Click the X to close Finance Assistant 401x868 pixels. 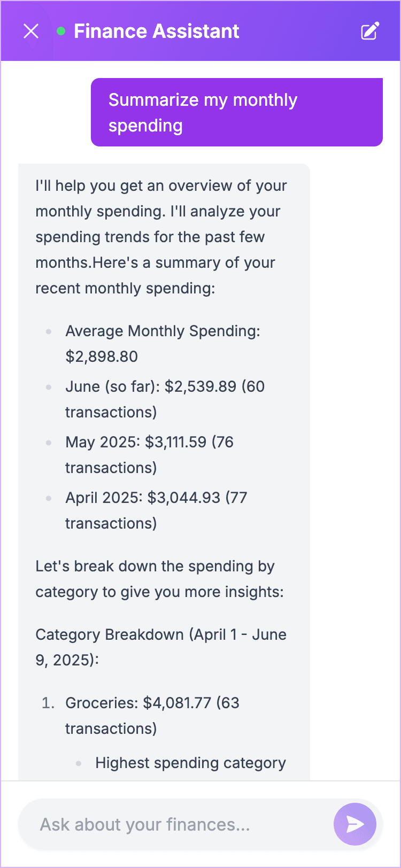pos(30,31)
